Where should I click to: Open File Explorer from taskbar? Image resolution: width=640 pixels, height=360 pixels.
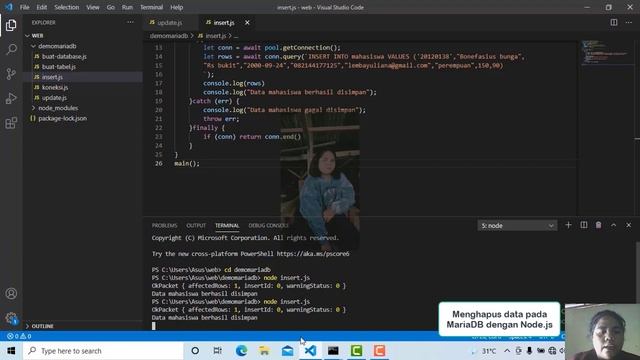coord(264,351)
